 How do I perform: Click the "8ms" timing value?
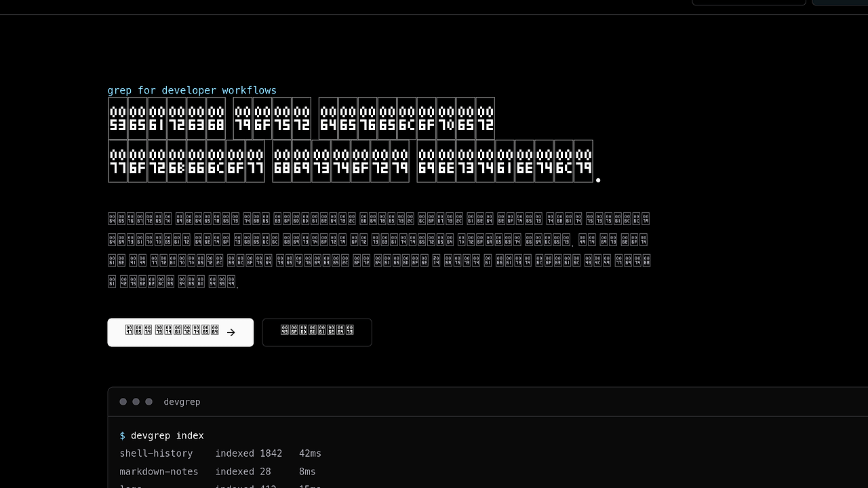307,472
